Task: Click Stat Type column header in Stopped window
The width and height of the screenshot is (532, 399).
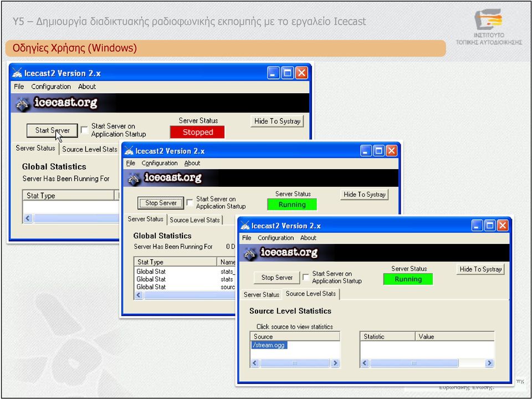Action: pyautogui.click(x=69, y=196)
